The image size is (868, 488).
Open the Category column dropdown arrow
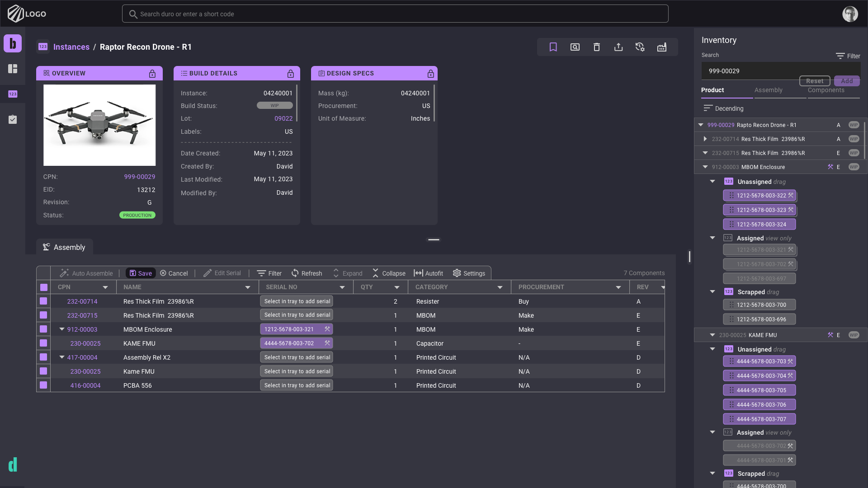coord(500,287)
